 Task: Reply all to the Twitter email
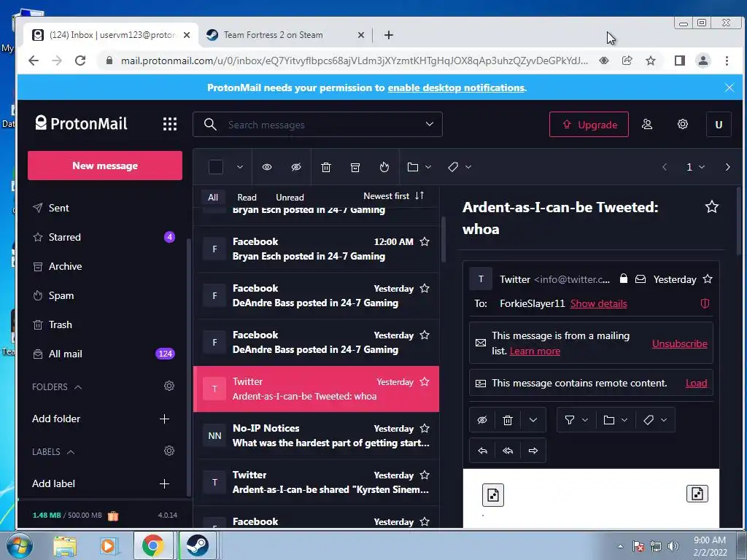[508, 451]
